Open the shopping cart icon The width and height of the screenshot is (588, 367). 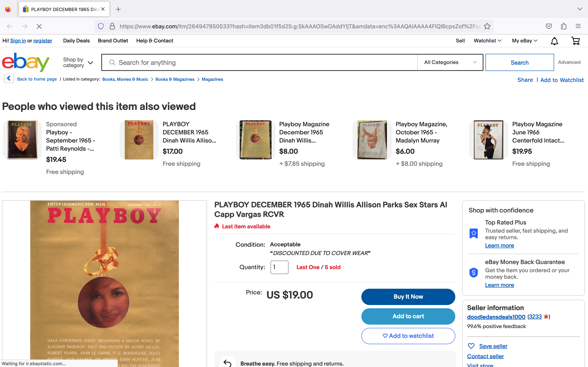click(575, 41)
